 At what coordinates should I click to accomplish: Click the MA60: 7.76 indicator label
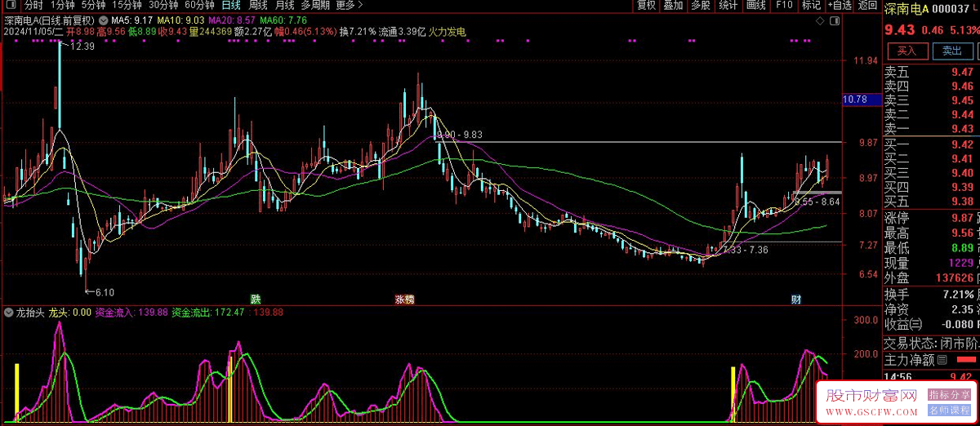(x=284, y=19)
